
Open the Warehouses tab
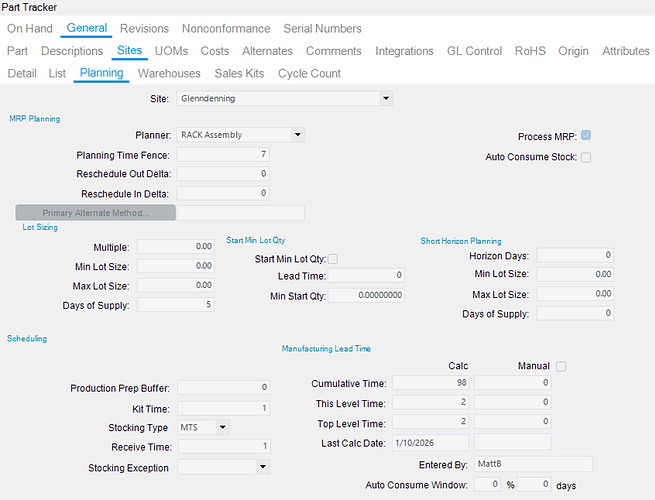click(x=169, y=74)
